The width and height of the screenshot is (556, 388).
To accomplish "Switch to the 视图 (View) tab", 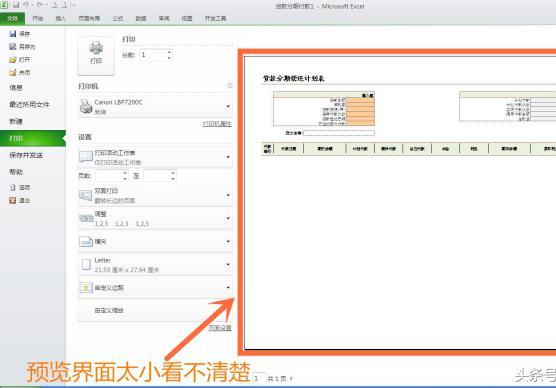I will [x=187, y=18].
